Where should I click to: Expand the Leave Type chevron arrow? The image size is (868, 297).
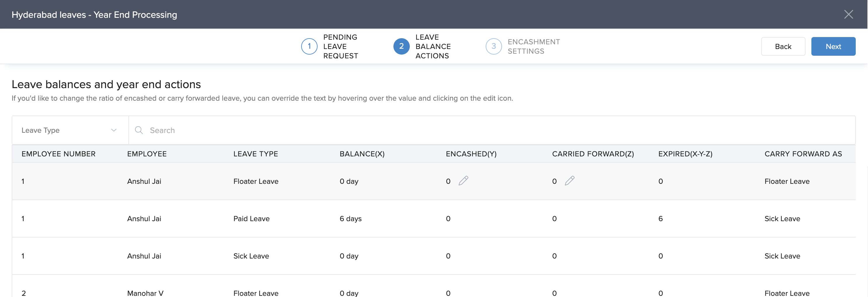point(114,130)
